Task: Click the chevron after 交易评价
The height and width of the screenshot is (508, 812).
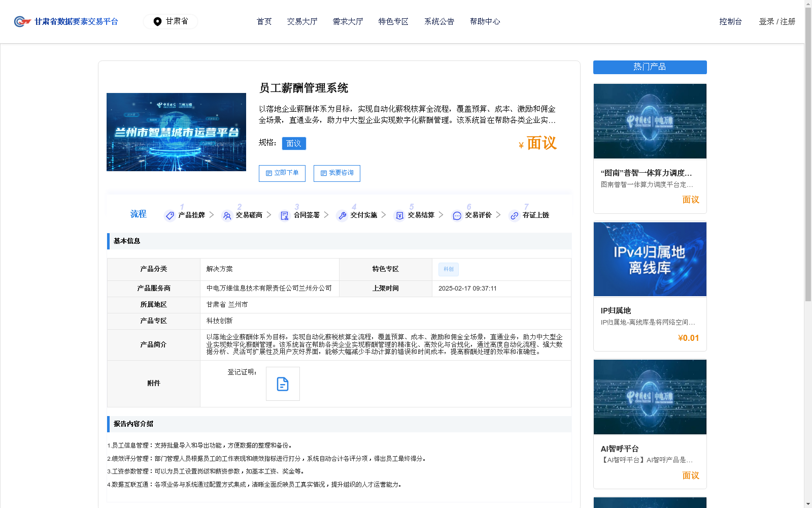Action: pyautogui.click(x=498, y=215)
